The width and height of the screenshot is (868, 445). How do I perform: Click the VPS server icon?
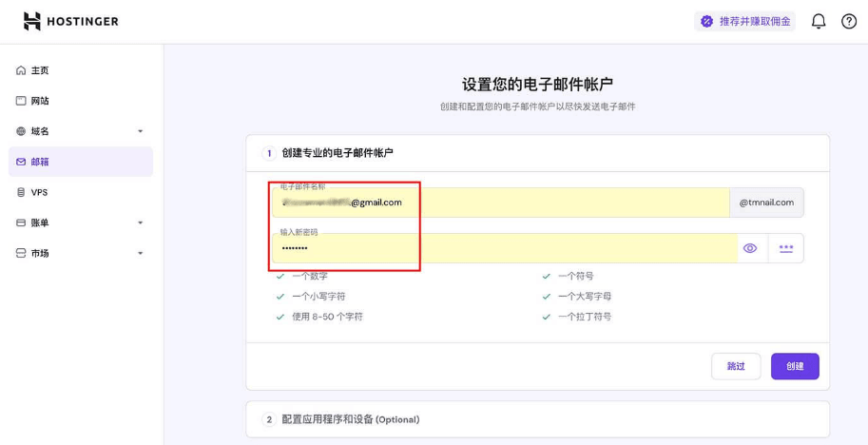[x=21, y=192]
